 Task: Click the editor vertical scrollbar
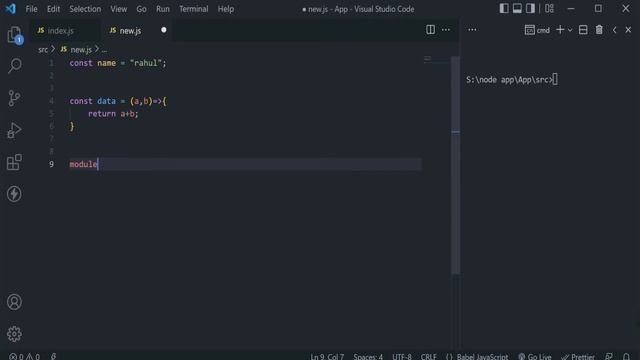(456, 165)
